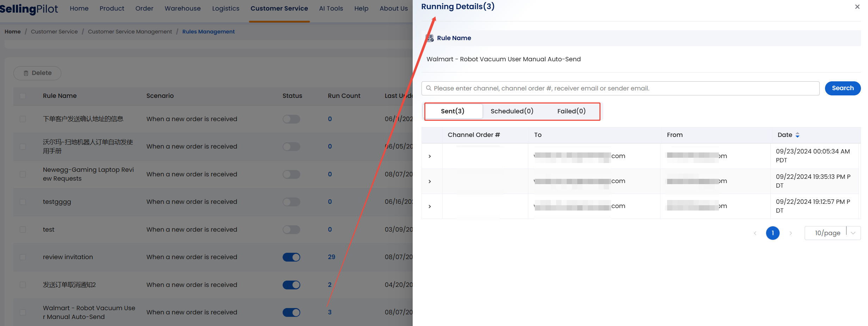Open the Logistics menu

pyautogui.click(x=226, y=8)
